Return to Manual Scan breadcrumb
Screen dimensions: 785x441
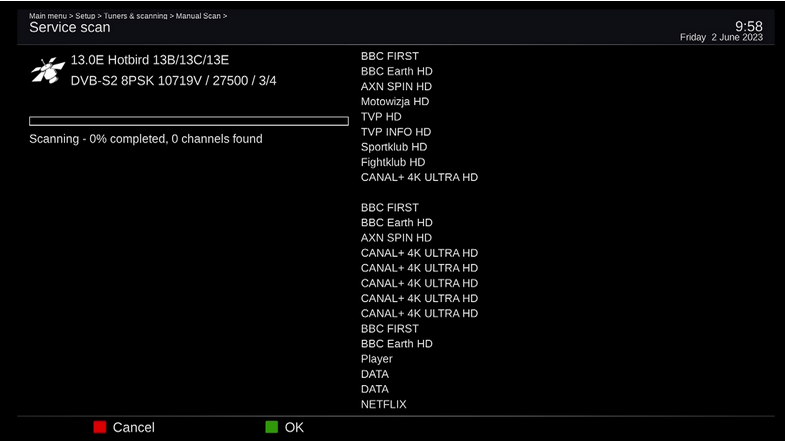198,16
